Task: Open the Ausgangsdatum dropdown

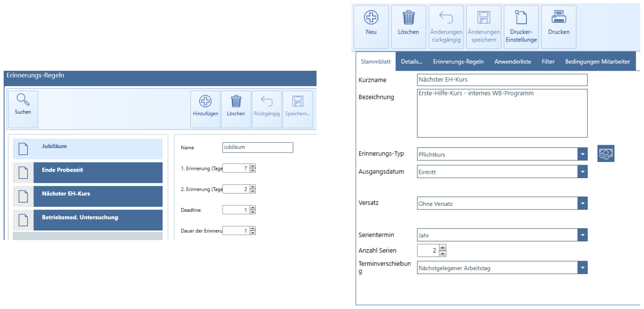Action: click(x=582, y=172)
